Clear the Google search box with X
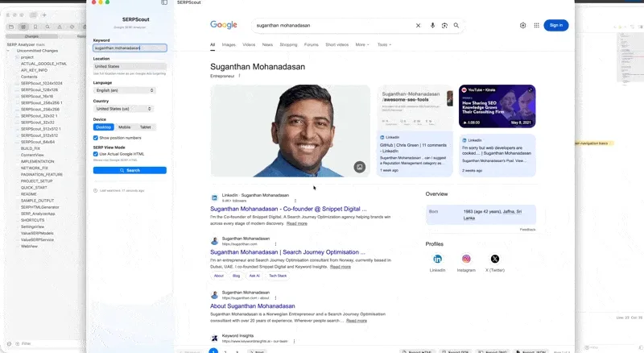Screen dimensions: 644x353 click(x=418, y=26)
